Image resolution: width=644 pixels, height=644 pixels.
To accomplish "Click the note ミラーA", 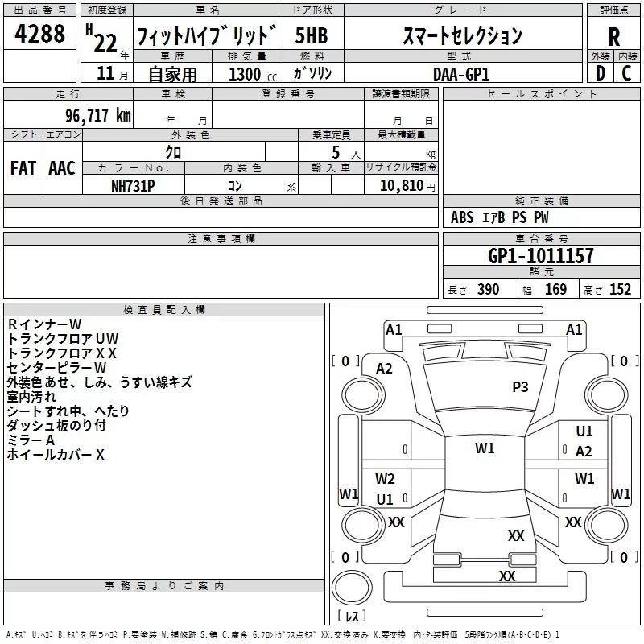I will click(x=31, y=440).
